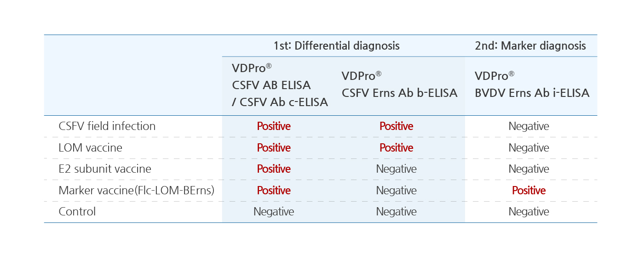The width and height of the screenshot is (644, 254).
Task: Click the "Control" row label
Action: coord(77,212)
